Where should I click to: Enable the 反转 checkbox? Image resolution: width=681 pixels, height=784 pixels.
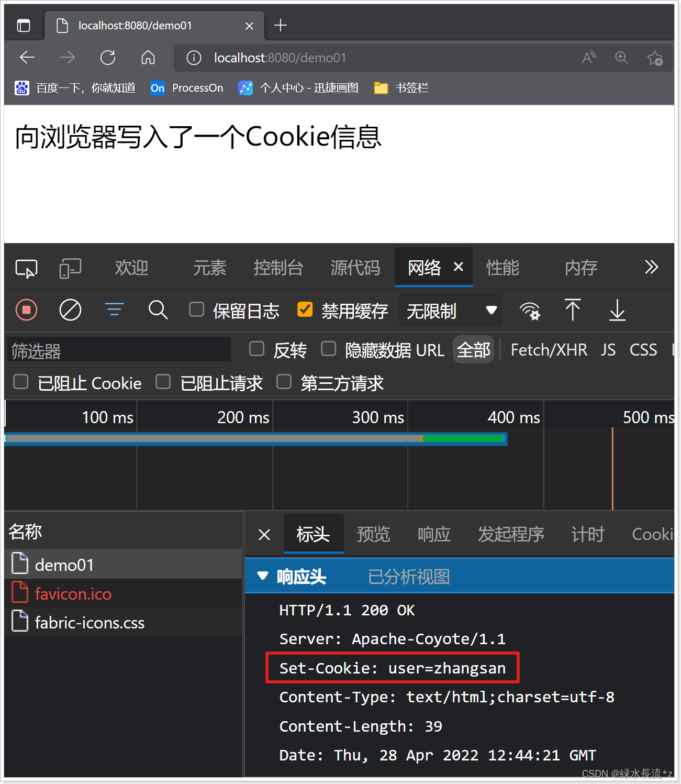[x=256, y=349]
